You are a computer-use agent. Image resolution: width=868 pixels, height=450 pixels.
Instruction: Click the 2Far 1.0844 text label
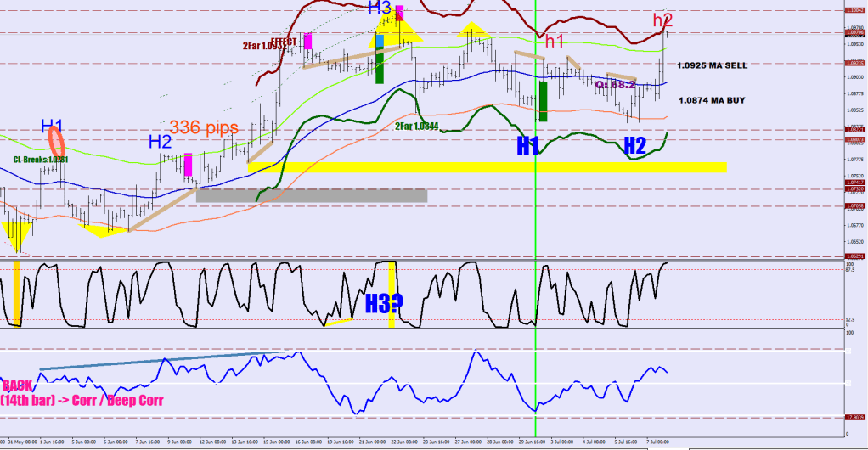415,126
